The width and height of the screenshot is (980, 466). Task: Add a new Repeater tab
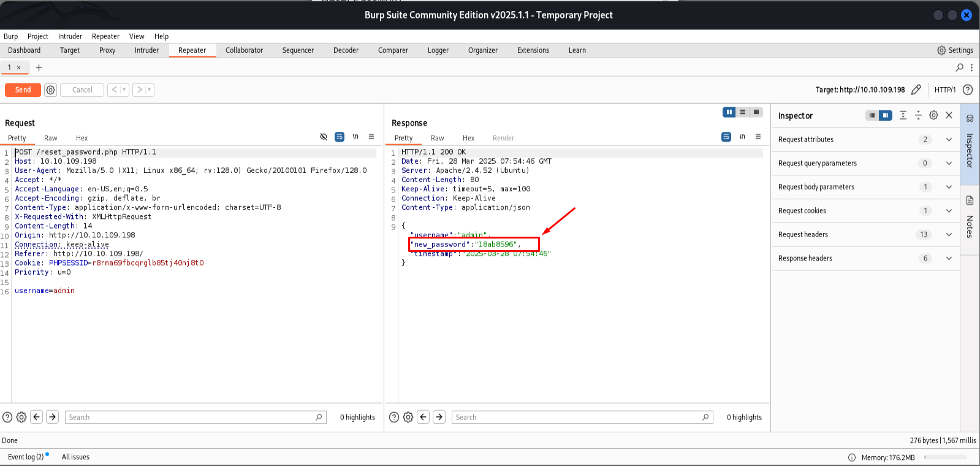tap(39, 67)
